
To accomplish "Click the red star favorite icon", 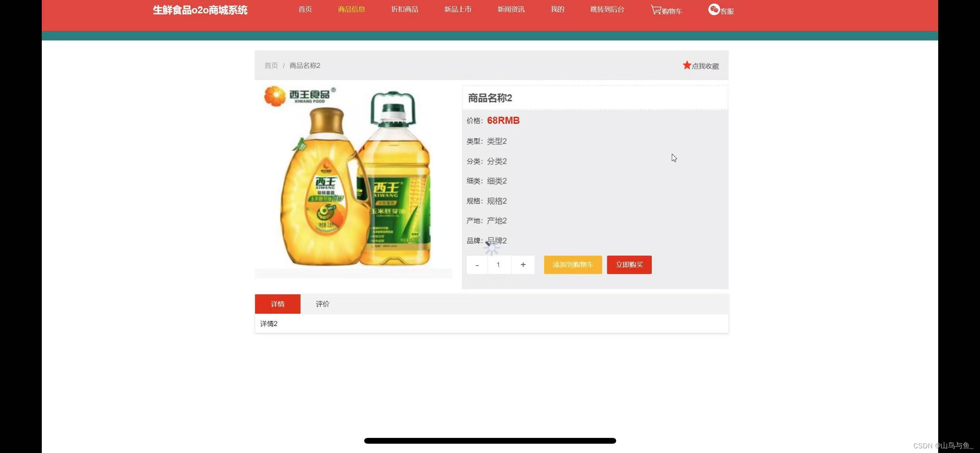I will click(687, 65).
